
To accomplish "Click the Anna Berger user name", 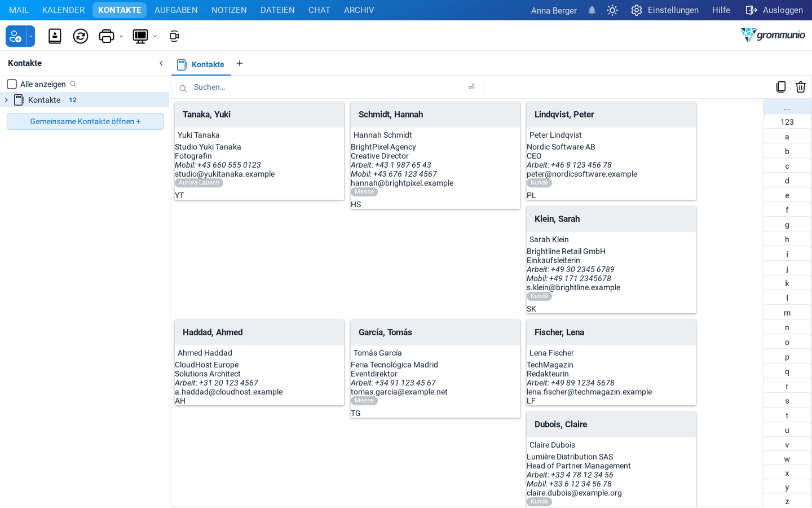I will pos(554,10).
